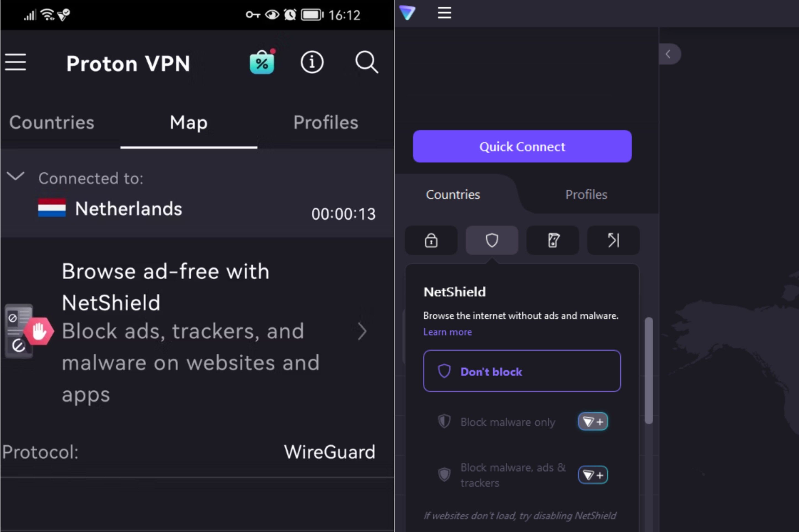The height and width of the screenshot is (532, 799).
Task: Change the WireGuard protocol setting
Action: (329, 451)
